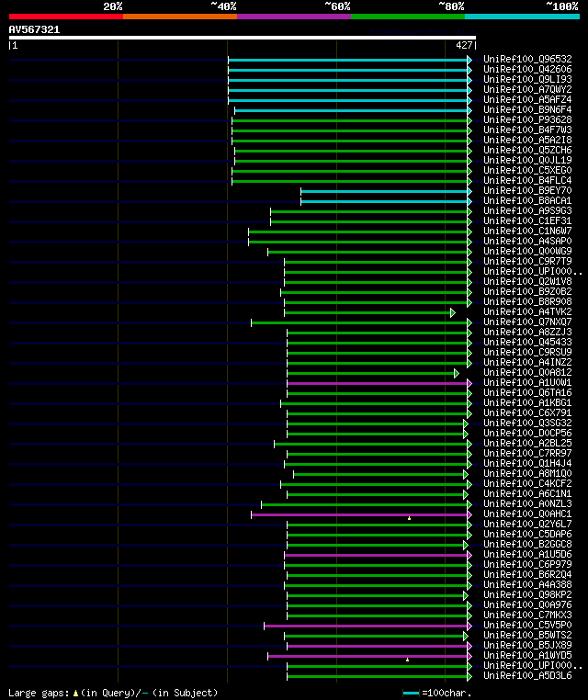Click the purple alignment bar for B5JX89
The image size is (588, 700).
pyautogui.click(x=378, y=646)
